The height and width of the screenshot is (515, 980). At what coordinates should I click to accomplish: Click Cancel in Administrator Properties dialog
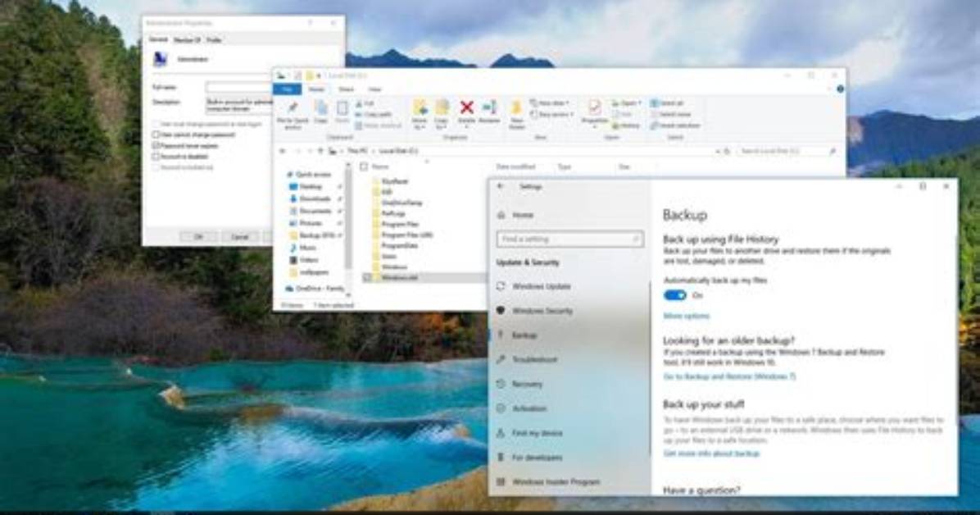coord(240,236)
